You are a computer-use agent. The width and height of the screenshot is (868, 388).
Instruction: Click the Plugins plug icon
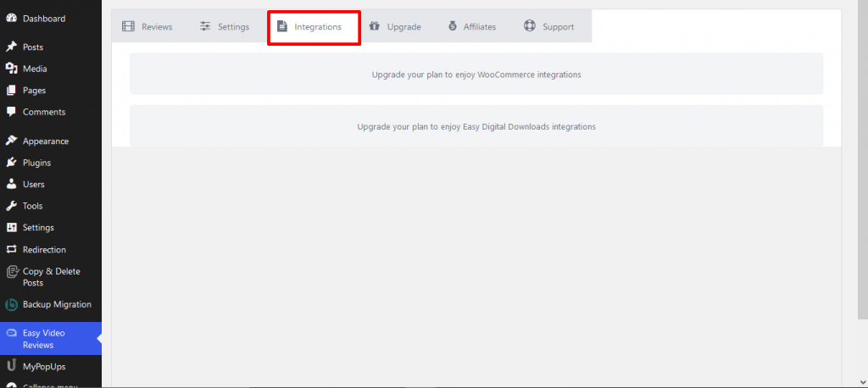(11, 163)
